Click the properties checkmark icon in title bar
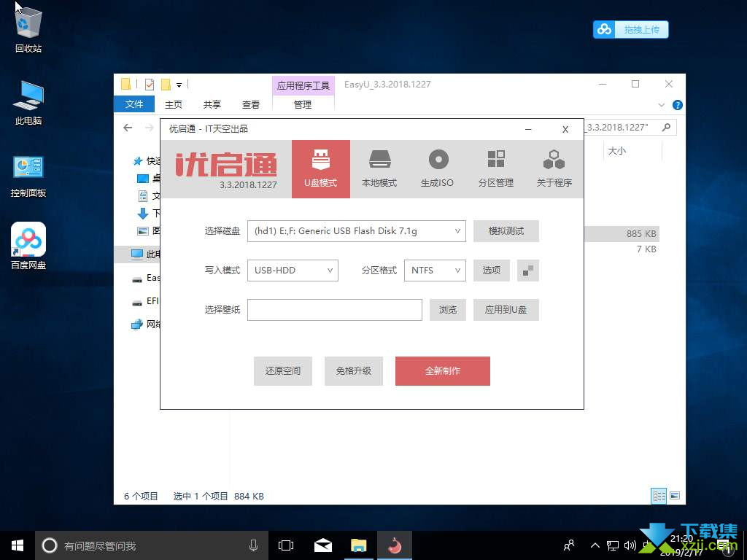 point(150,85)
